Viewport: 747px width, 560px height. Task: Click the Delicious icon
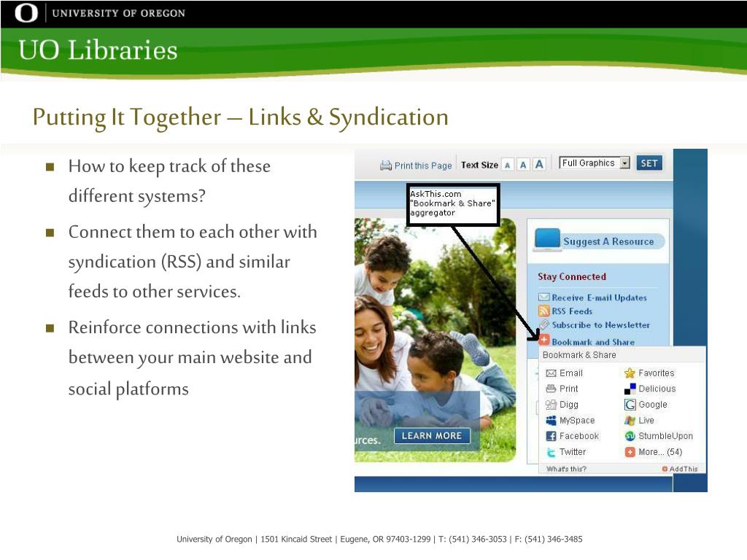click(x=630, y=389)
